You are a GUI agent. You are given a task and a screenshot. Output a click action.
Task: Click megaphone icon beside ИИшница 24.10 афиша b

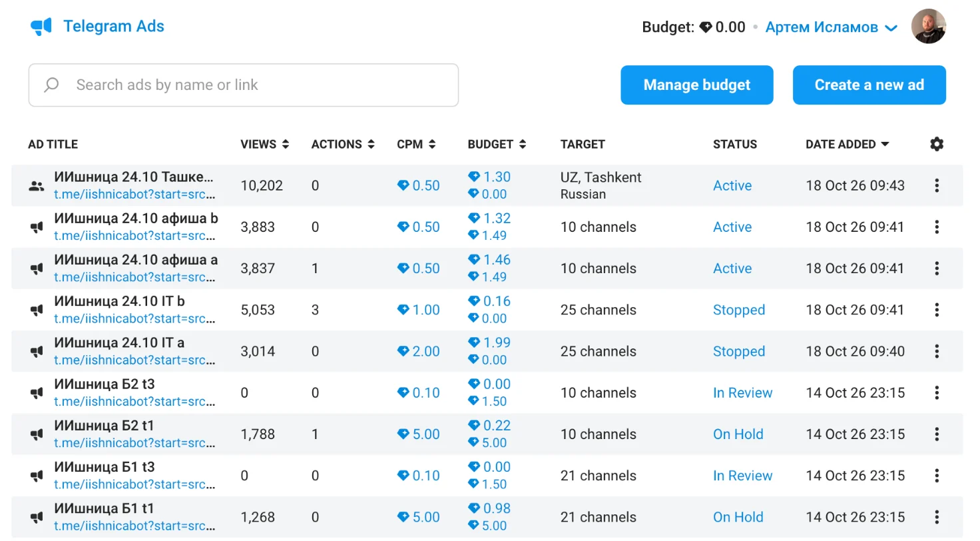point(37,228)
